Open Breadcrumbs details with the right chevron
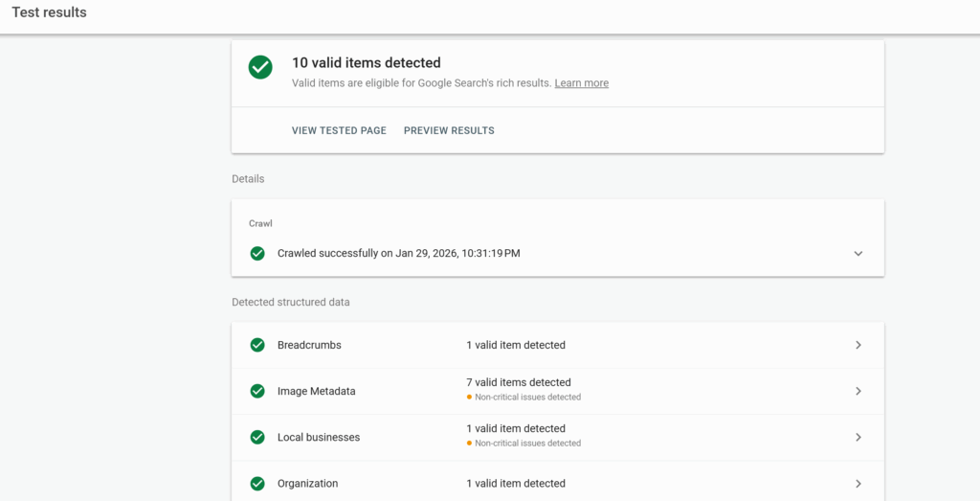980x501 pixels. click(x=858, y=345)
